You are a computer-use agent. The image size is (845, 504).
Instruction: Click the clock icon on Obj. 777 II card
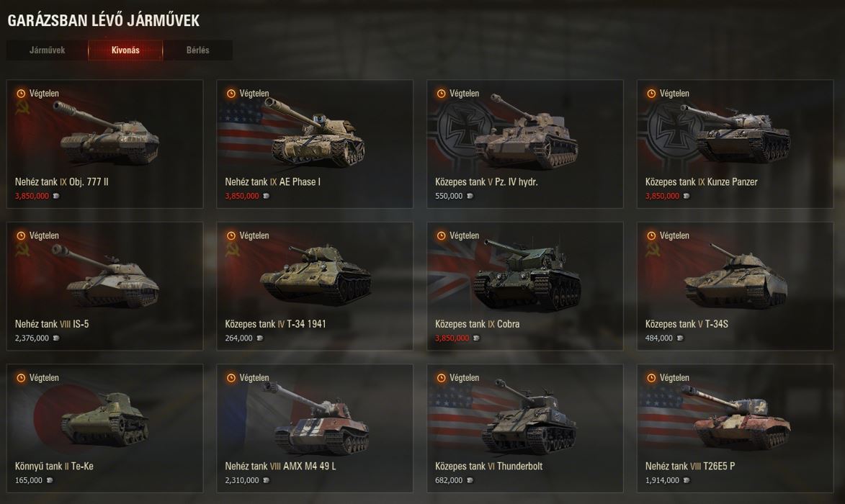click(21, 94)
